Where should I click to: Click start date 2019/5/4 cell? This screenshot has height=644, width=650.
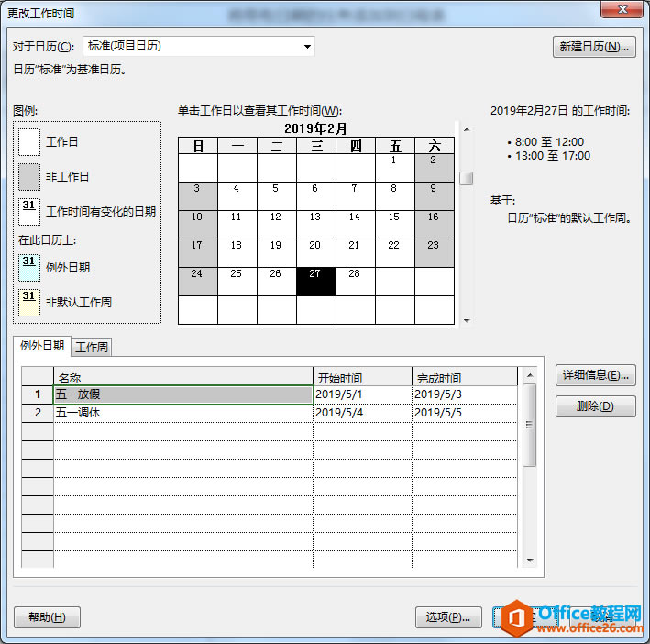363,413
